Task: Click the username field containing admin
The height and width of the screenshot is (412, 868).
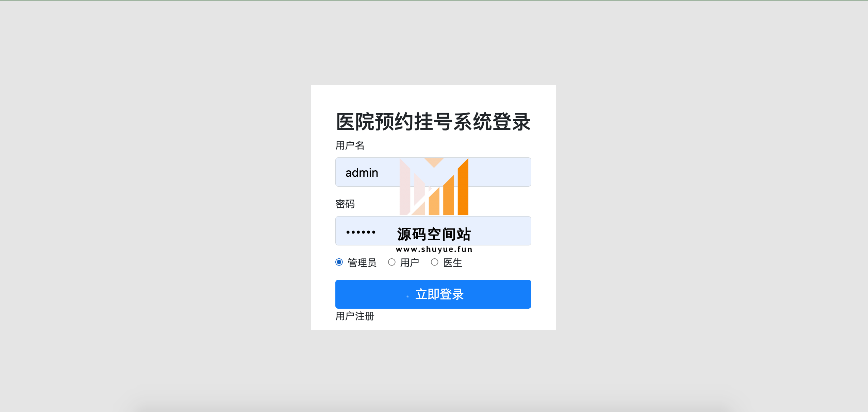Action: tap(433, 172)
